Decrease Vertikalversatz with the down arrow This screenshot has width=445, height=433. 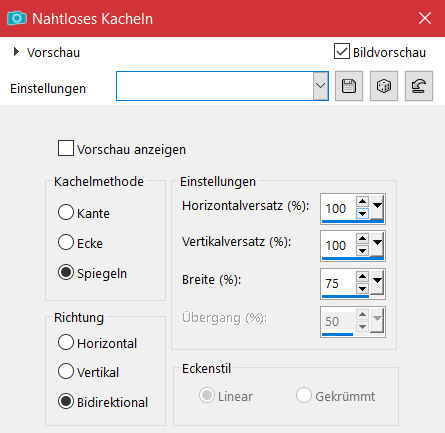point(362,250)
